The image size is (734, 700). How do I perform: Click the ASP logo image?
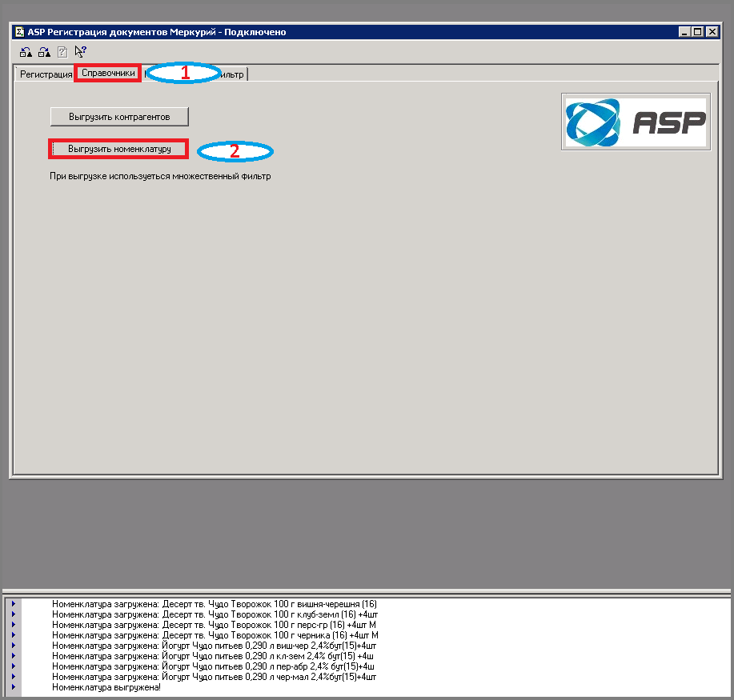click(636, 122)
